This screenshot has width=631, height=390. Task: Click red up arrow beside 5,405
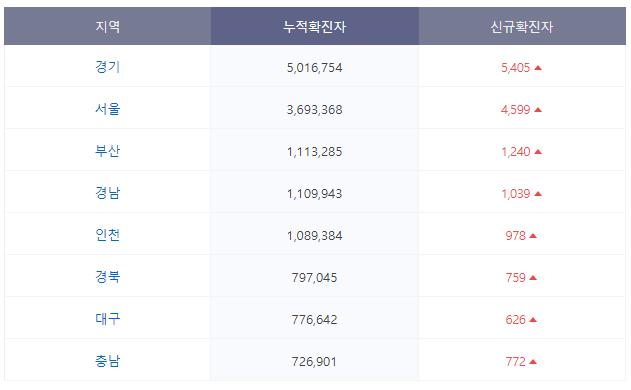click(538, 68)
